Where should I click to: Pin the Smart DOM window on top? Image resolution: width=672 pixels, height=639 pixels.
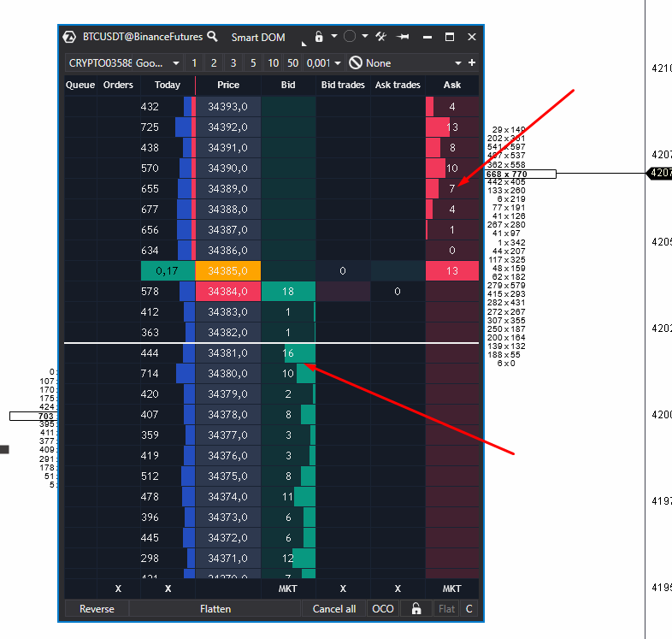pyautogui.click(x=403, y=37)
